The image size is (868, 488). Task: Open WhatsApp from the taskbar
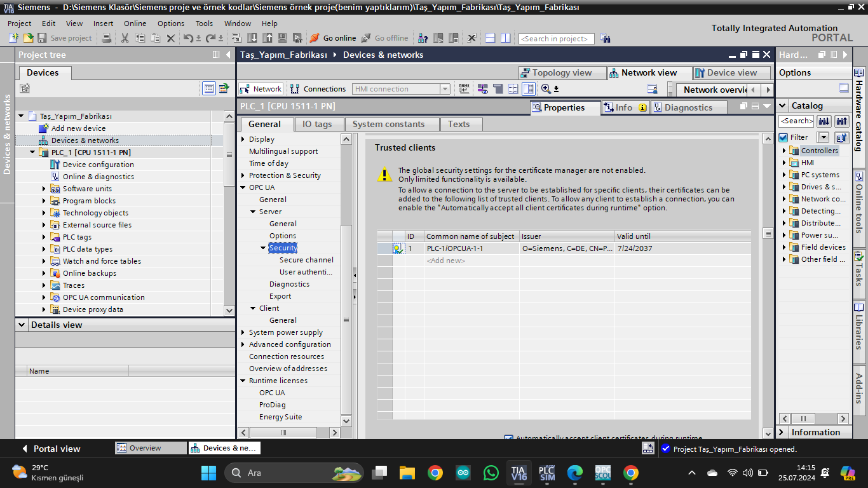tap(491, 473)
